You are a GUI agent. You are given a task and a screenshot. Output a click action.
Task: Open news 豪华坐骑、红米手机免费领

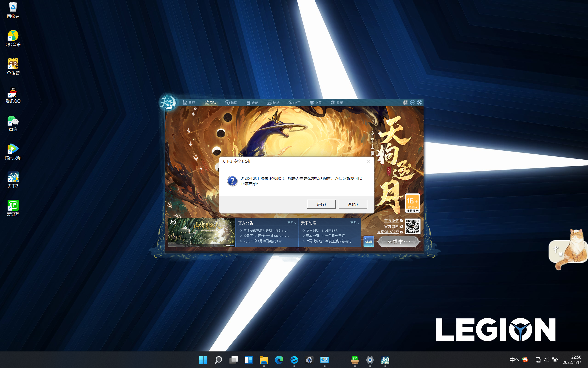click(x=325, y=236)
